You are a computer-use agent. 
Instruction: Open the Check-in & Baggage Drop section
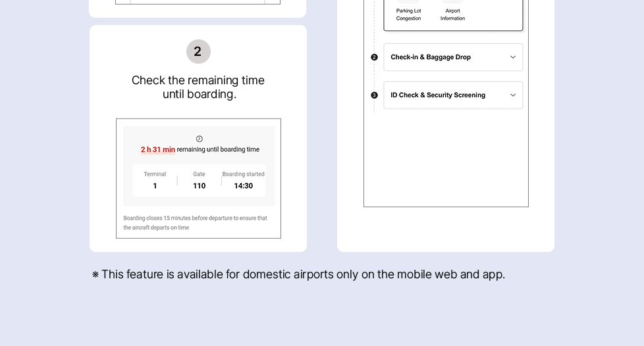tap(431, 57)
